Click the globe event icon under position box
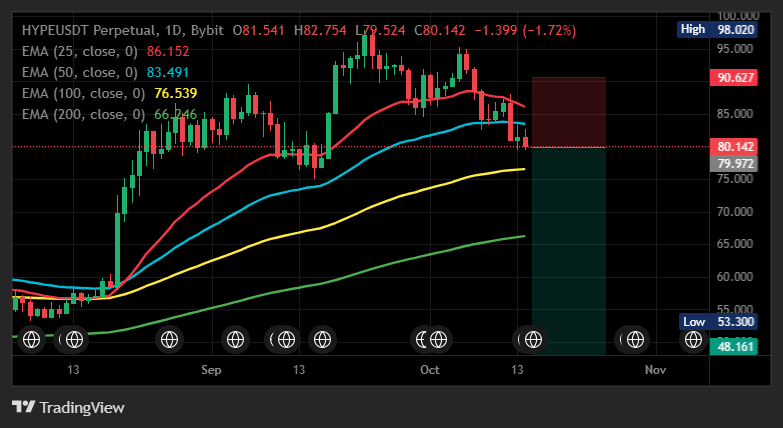The image size is (783, 428). pyautogui.click(x=533, y=340)
